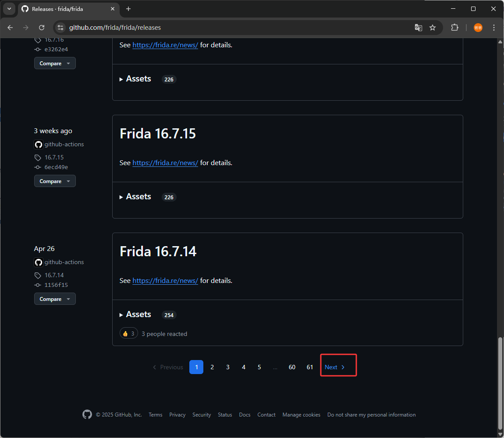
Task: Go to pagination page 60
Action: click(x=292, y=367)
